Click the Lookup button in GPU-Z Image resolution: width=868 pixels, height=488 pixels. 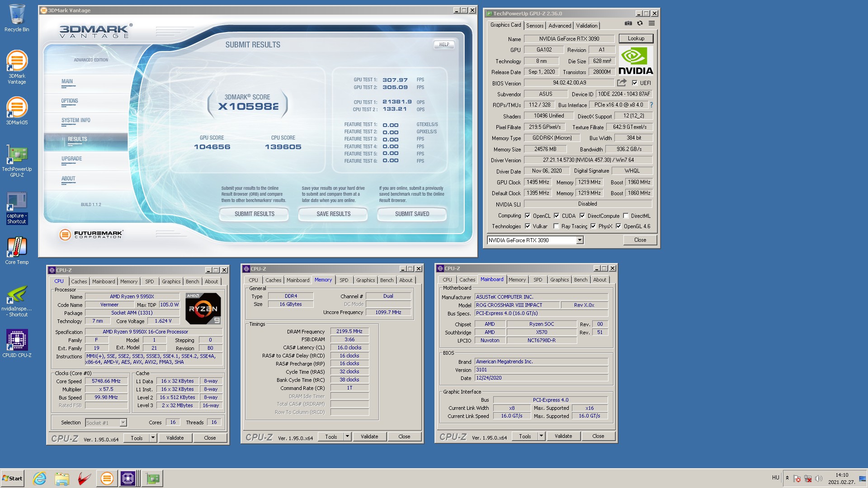tap(636, 38)
